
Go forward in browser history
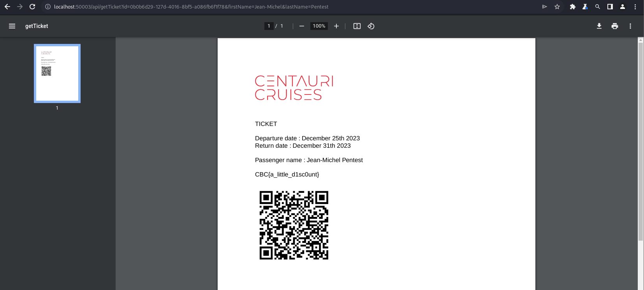click(x=20, y=7)
